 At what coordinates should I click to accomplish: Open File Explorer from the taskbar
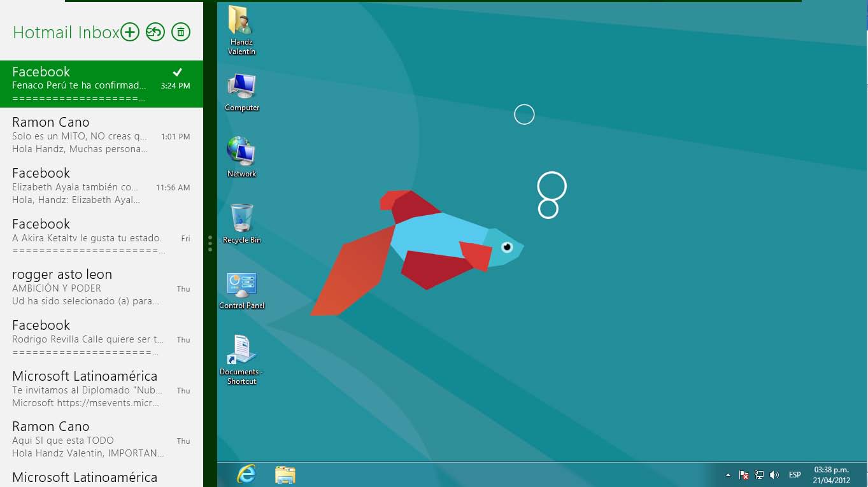click(285, 474)
